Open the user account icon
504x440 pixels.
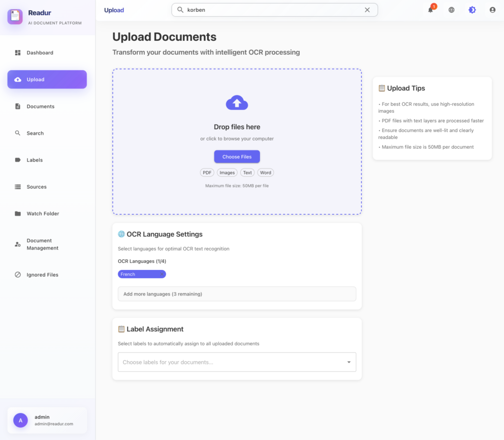point(492,10)
